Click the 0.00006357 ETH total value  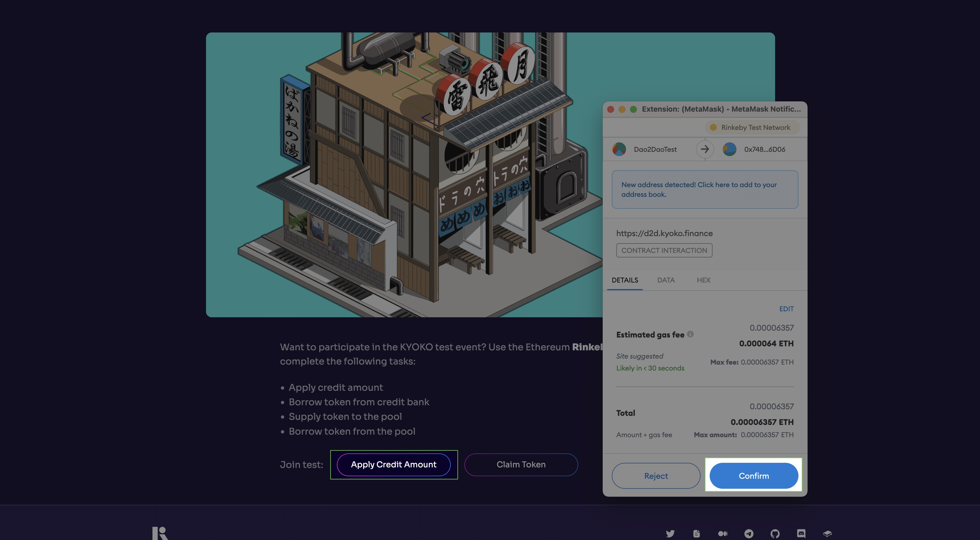point(762,422)
